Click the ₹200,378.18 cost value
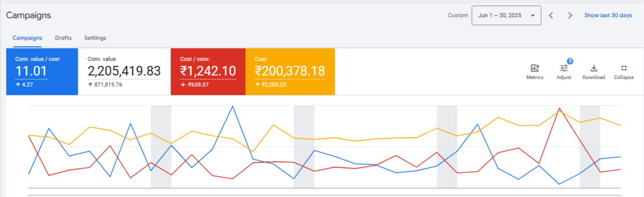This screenshot has height=197, width=644. click(x=290, y=71)
